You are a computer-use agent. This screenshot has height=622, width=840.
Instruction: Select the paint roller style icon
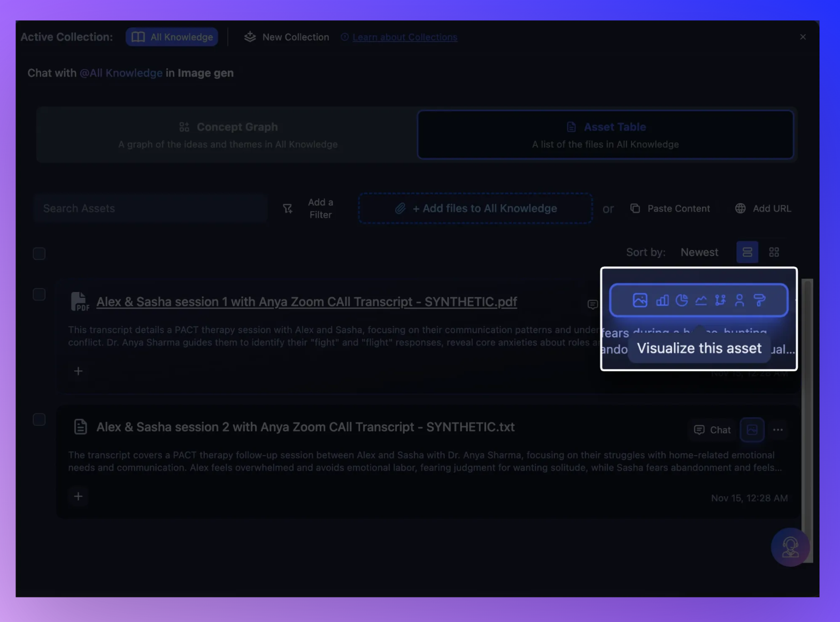point(759,300)
